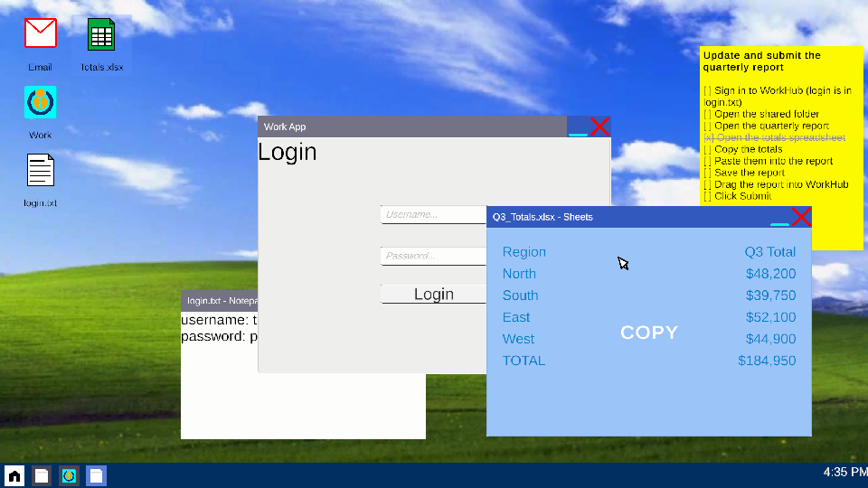Select the '$184,950' total value
The height and width of the screenshot is (488, 868).
pos(767,361)
